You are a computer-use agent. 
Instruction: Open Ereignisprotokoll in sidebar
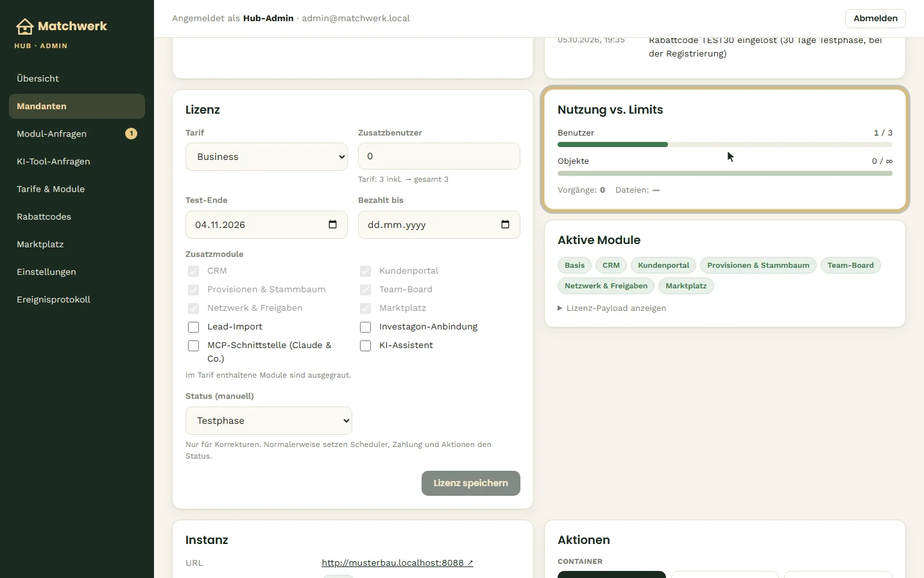coord(77,299)
